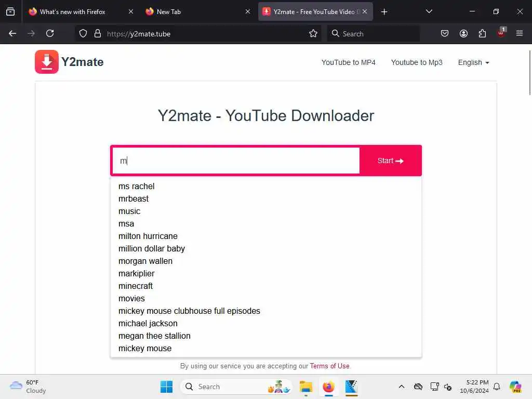
Task: Select 'mickey mouse clubhouse full episodes'
Action: 265,311
